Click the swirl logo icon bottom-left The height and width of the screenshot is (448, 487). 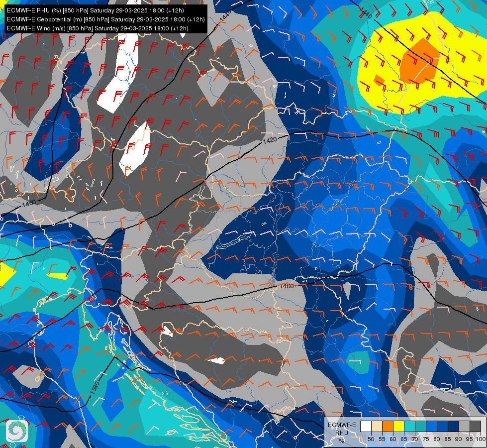tap(17, 431)
